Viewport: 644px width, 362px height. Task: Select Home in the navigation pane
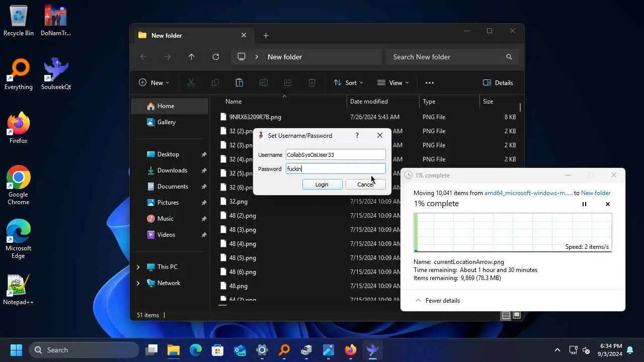pyautogui.click(x=170, y=106)
